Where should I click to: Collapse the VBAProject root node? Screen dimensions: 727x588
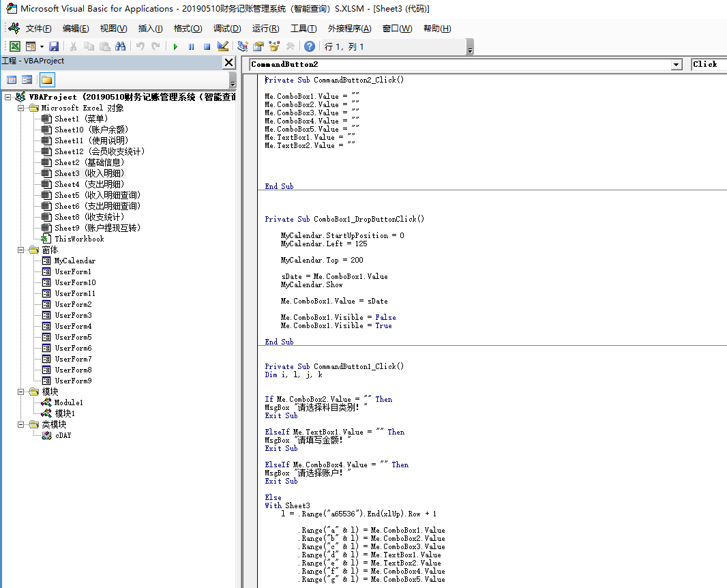click(x=8, y=97)
